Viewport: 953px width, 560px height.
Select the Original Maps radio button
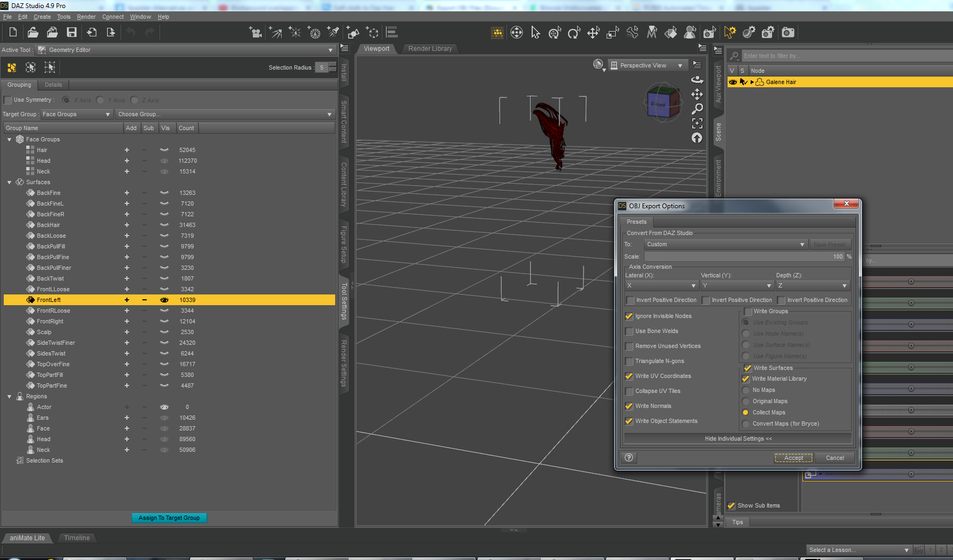tap(745, 402)
